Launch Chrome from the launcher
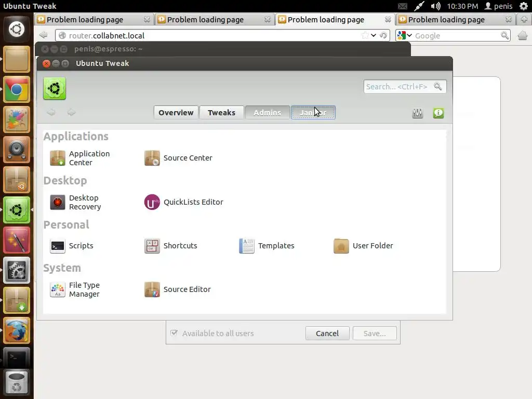This screenshot has width=532, height=399. (x=17, y=89)
